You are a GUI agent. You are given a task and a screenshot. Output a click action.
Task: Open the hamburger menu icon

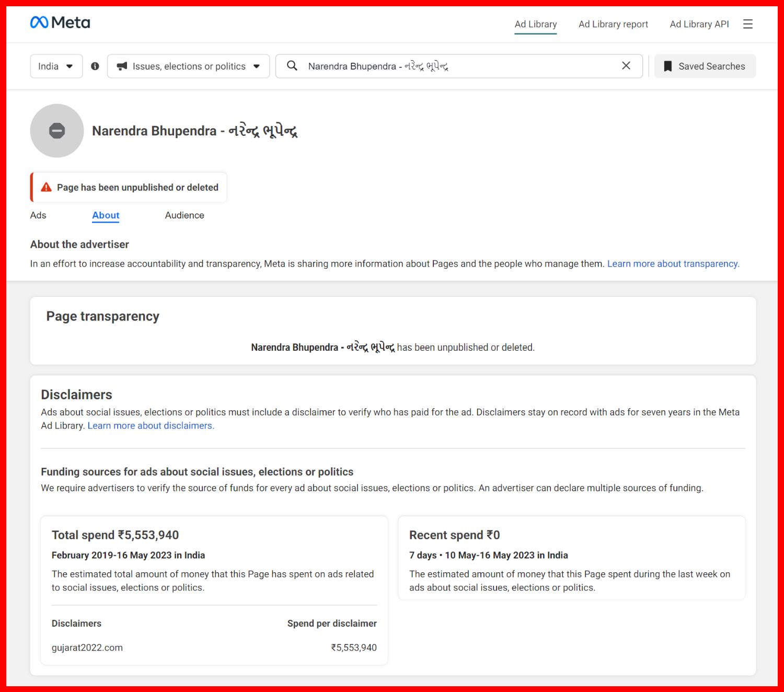[x=748, y=24]
